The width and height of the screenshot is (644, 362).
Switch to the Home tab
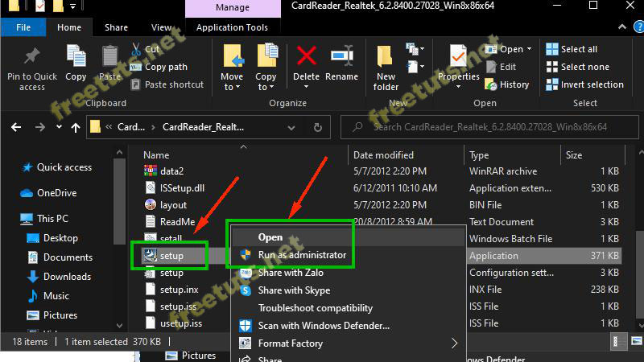point(69,27)
